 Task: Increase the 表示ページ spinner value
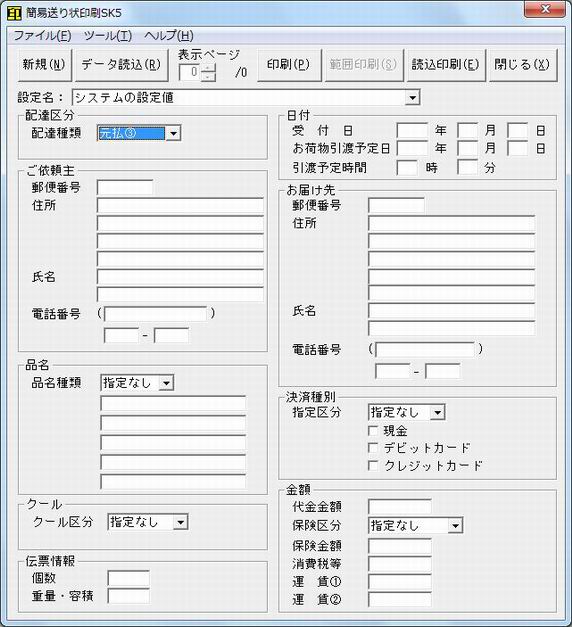208,68
